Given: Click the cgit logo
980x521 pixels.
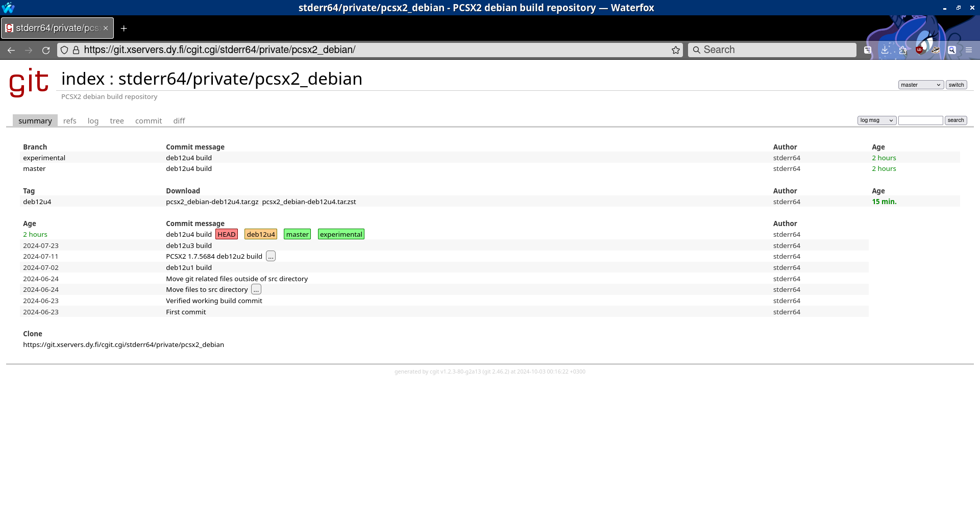Looking at the screenshot, I should [29, 82].
